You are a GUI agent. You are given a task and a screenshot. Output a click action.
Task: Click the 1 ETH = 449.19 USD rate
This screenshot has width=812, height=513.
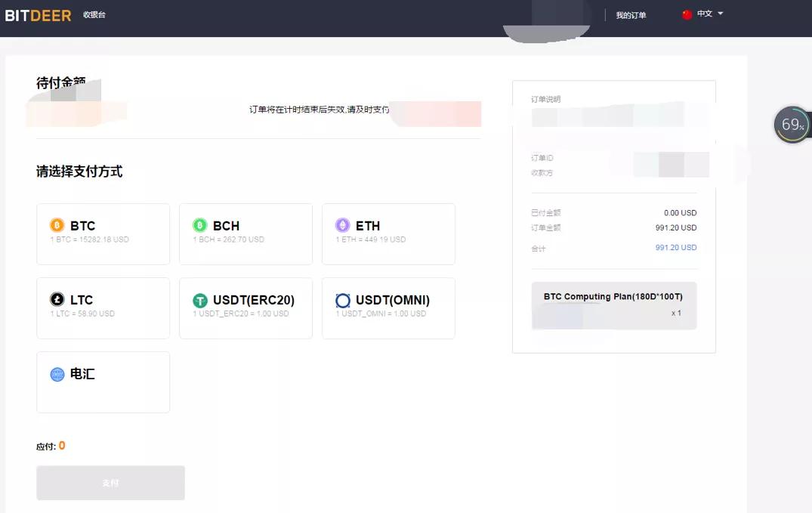pos(371,240)
